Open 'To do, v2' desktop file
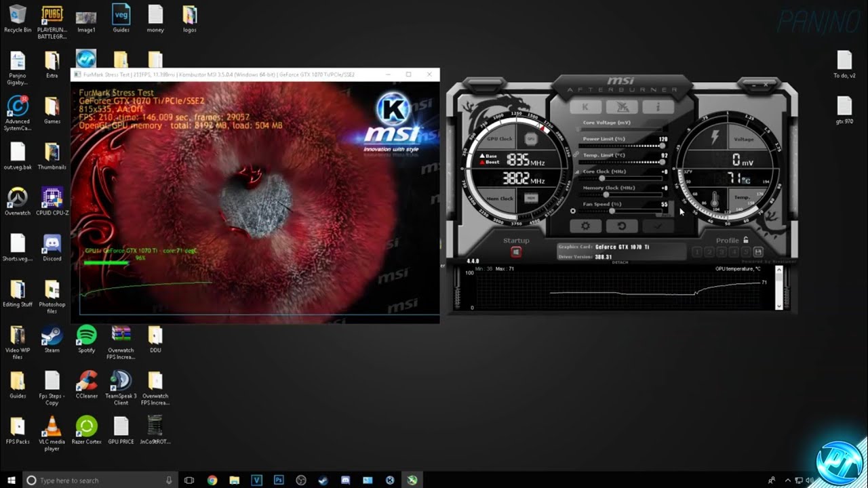This screenshot has width=868, height=488. point(844,64)
